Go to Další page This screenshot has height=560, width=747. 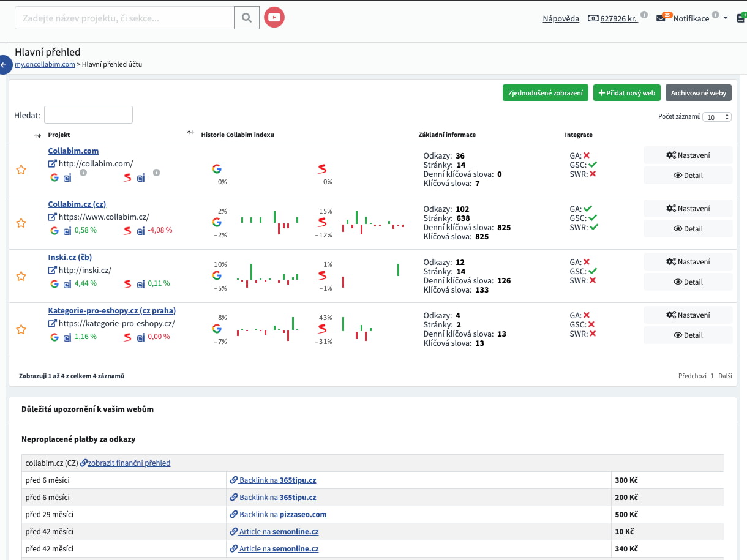(x=726, y=376)
